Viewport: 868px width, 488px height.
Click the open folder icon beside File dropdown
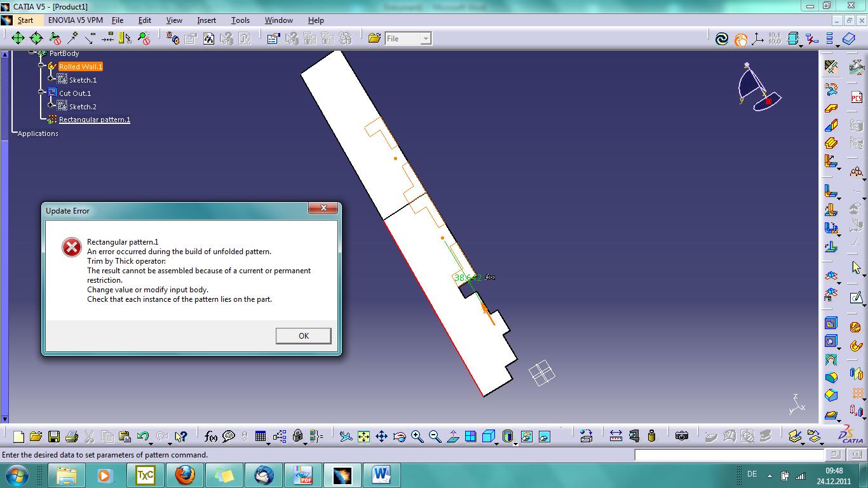point(374,39)
